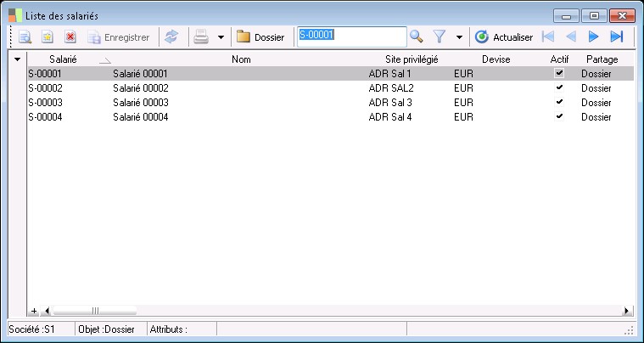Screen dimensions: 644x343
Task: Open the print options dropdown arrow
Action: [221, 37]
